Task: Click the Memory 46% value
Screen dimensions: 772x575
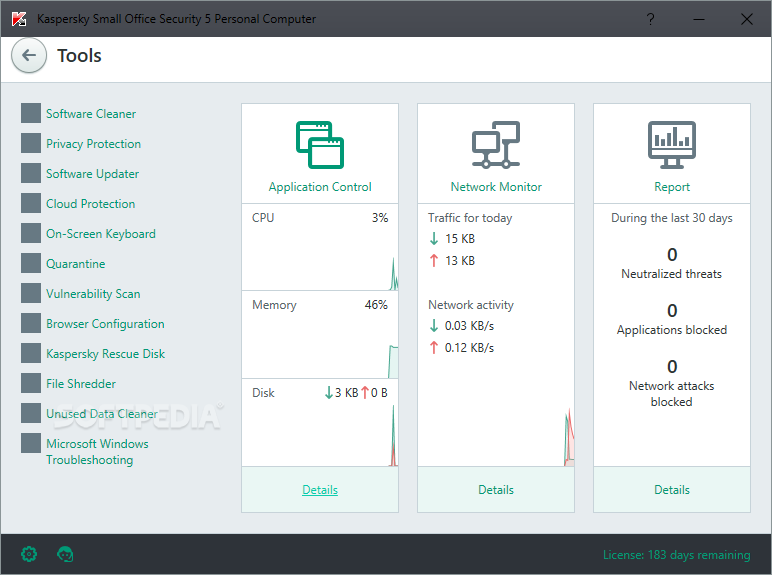Action: (376, 305)
